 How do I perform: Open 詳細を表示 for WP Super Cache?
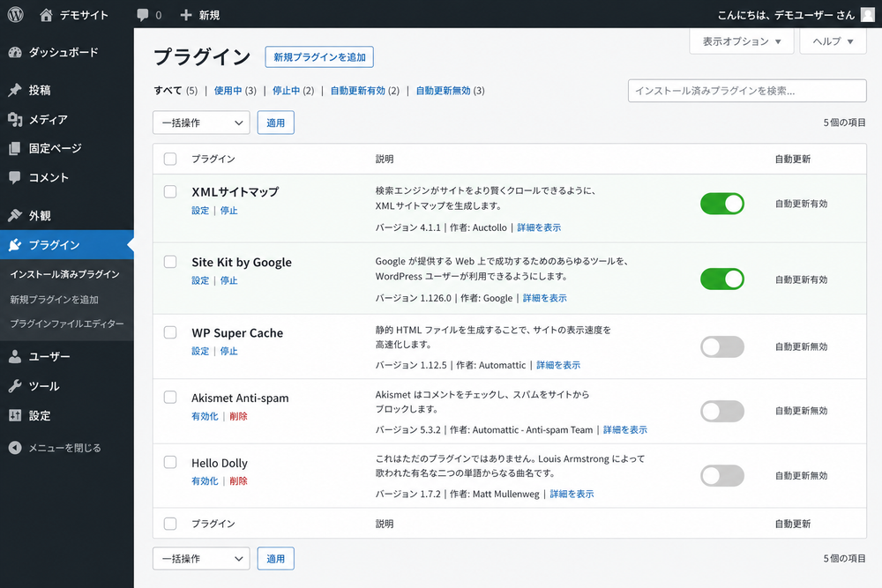558,365
